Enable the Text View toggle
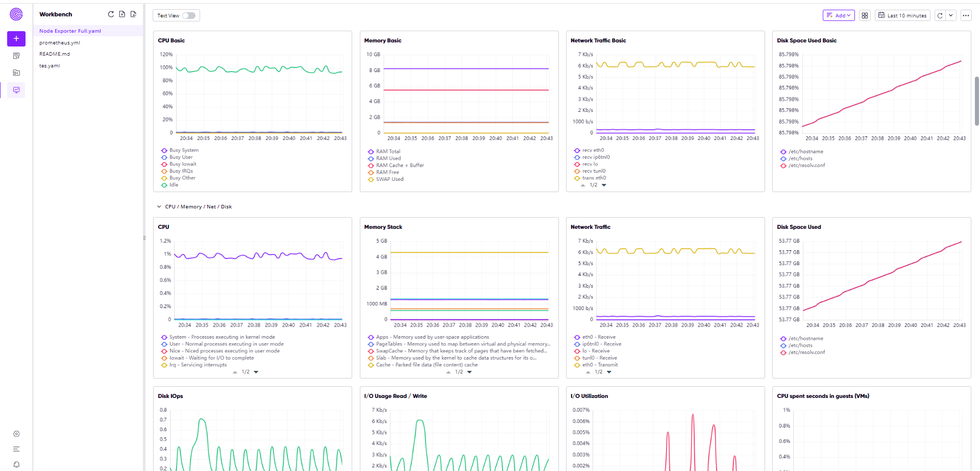 pyautogui.click(x=189, y=15)
